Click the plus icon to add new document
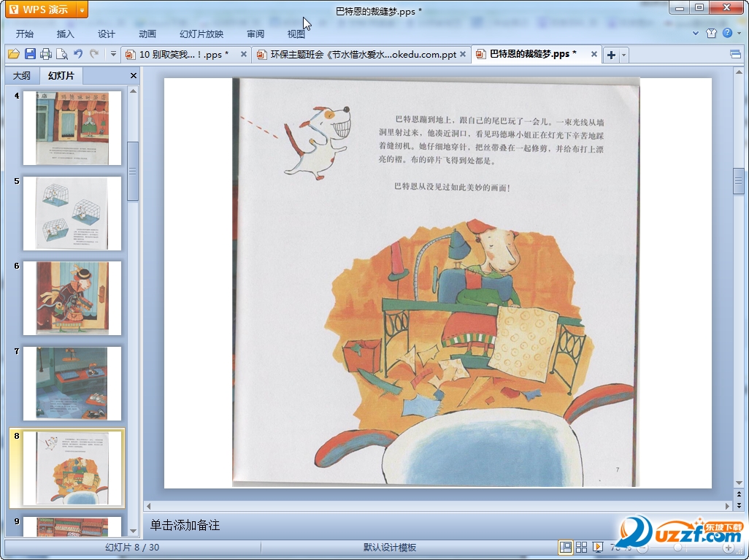This screenshot has height=560, width=749. pos(611,55)
